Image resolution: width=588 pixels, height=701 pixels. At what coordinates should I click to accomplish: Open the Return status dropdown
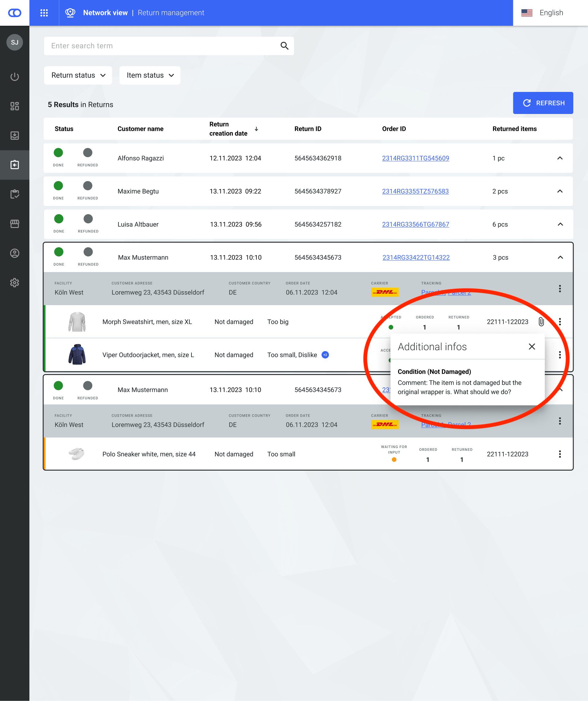pyautogui.click(x=78, y=75)
